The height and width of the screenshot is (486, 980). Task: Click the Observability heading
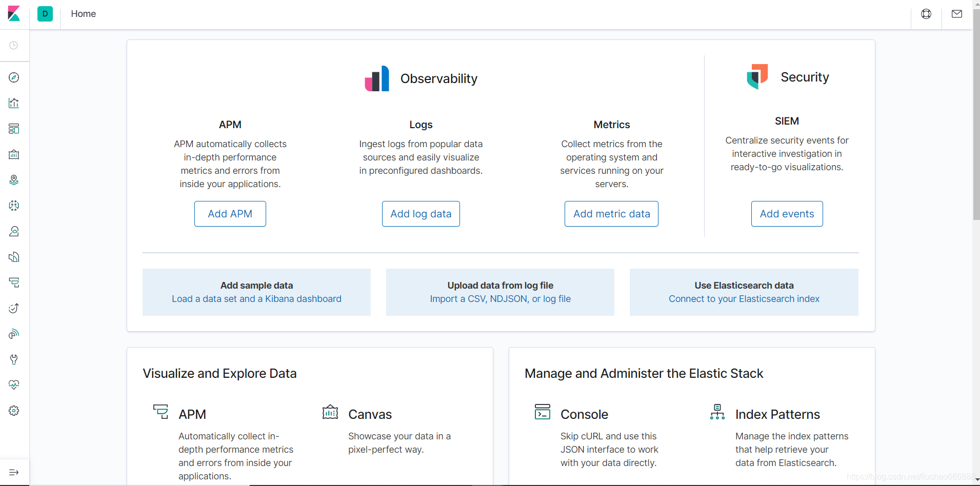click(439, 78)
